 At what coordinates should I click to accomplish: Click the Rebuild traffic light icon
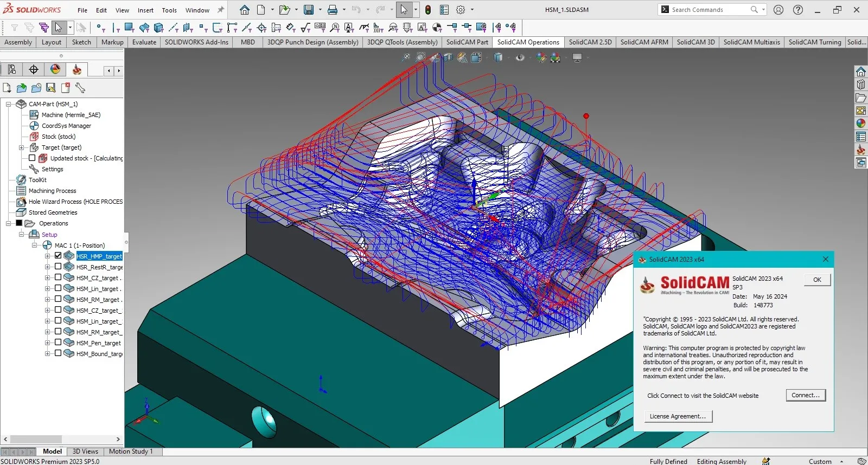(428, 10)
